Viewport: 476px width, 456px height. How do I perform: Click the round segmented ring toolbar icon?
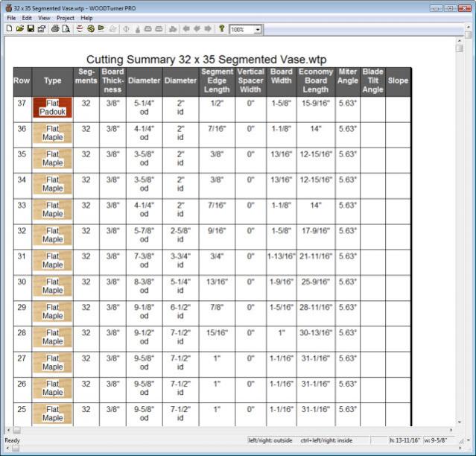90,29
